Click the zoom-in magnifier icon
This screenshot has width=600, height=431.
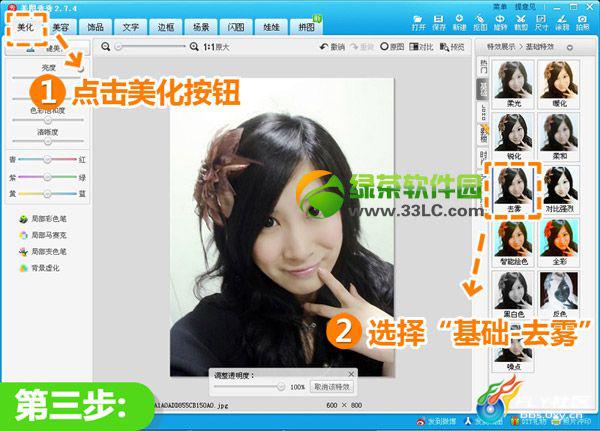[x=194, y=47]
